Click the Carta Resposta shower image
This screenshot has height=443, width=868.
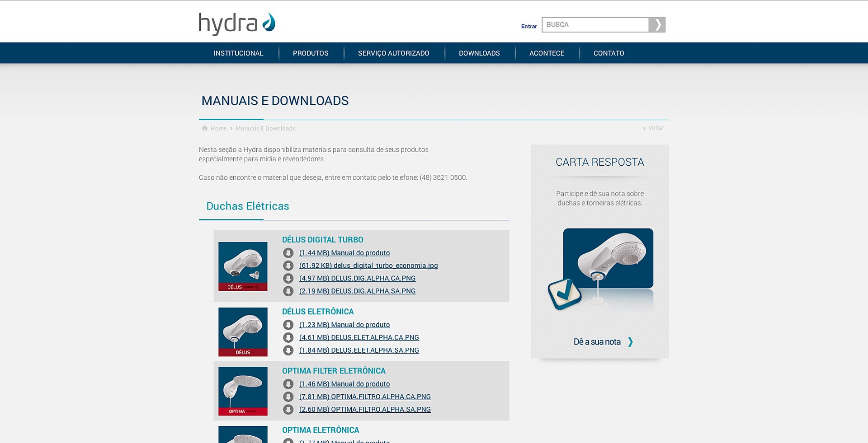pyautogui.click(x=608, y=258)
